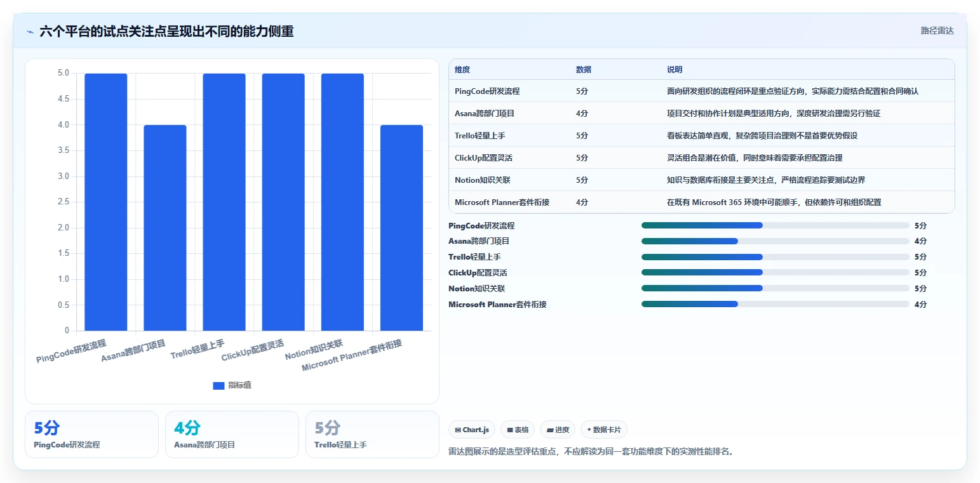Image resolution: width=980 pixels, height=483 pixels.
Task: Open the 5分 Trello轻量上手 data card
Action: pyautogui.click(x=372, y=434)
